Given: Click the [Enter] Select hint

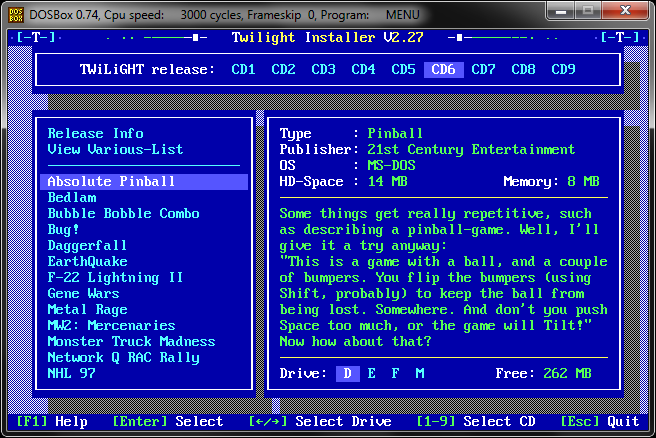Looking at the screenshot, I should [168, 421].
